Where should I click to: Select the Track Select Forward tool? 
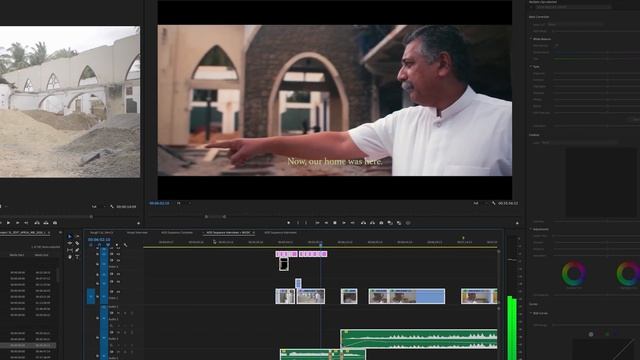pyautogui.click(x=77, y=236)
